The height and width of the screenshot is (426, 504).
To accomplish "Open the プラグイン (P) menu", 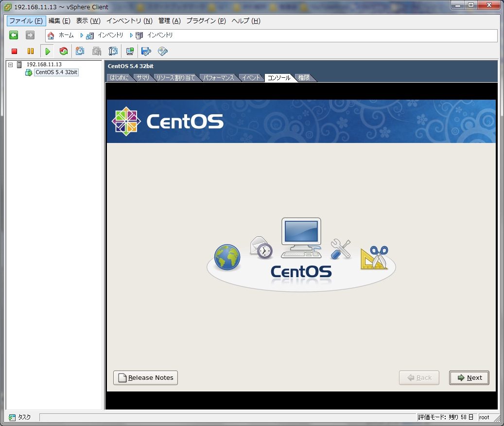I will (206, 21).
